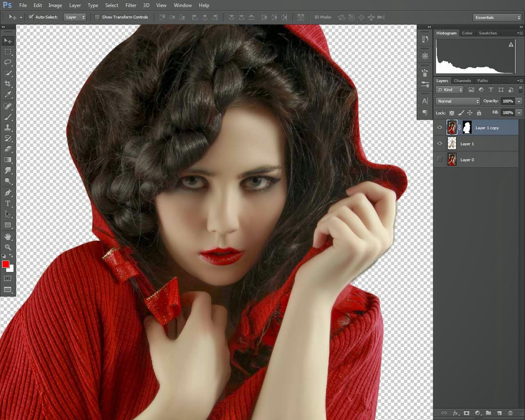Open the Select menu

pos(112,5)
